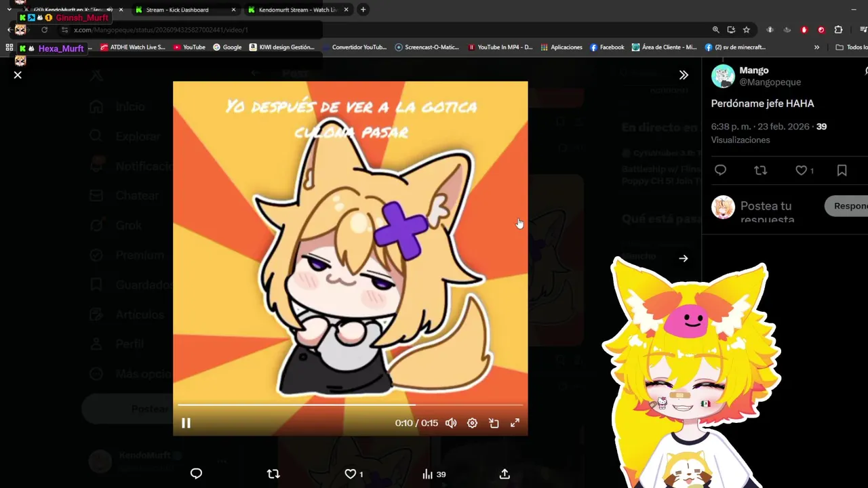Image resolution: width=868 pixels, height=488 pixels.
Task: Repost using the icon below the video
Action: coord(273,474)
